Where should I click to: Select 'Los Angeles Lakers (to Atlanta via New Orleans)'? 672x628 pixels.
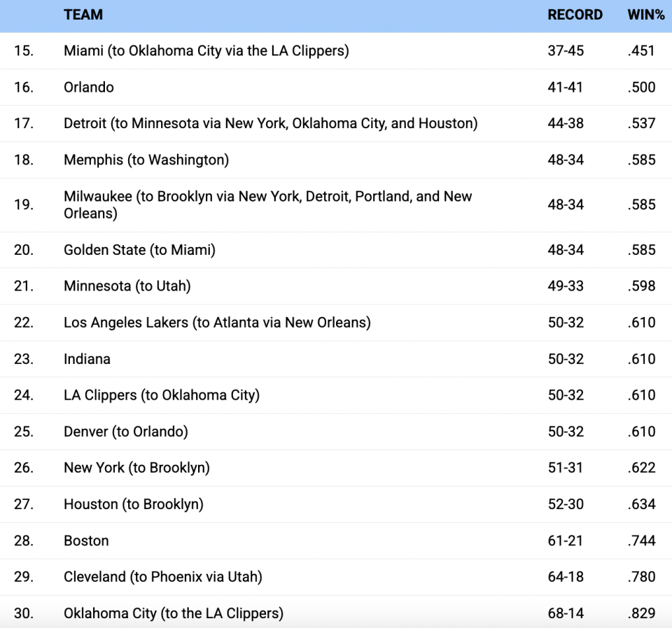[x=217, y=322]
